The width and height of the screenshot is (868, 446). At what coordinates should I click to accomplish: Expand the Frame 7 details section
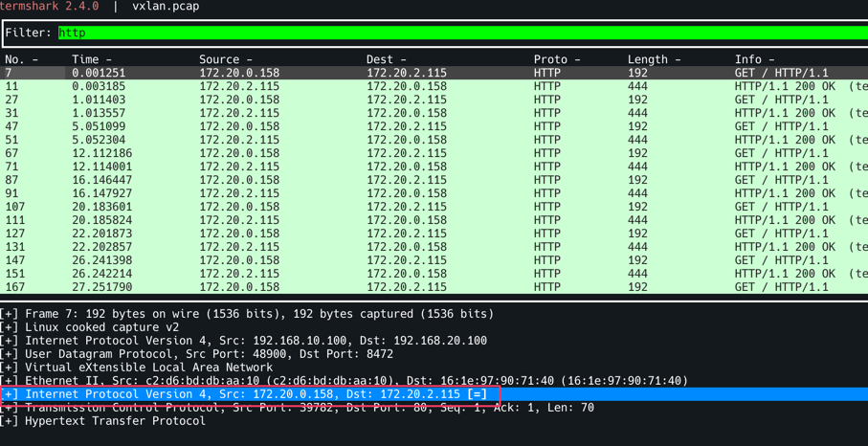[10, 314]
